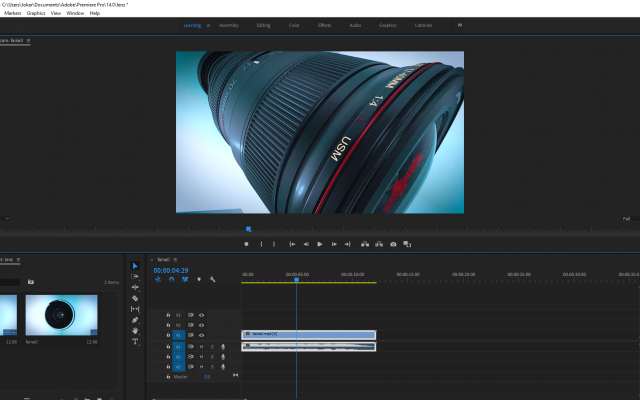Screen dimensions: 640x400
Task: Expand workspace overflow chevrons
Action: tap(460, 25)
